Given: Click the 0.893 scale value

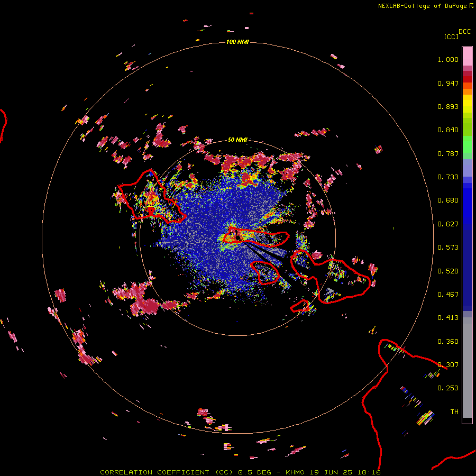Looking at the screenshot, I should 448,106.
